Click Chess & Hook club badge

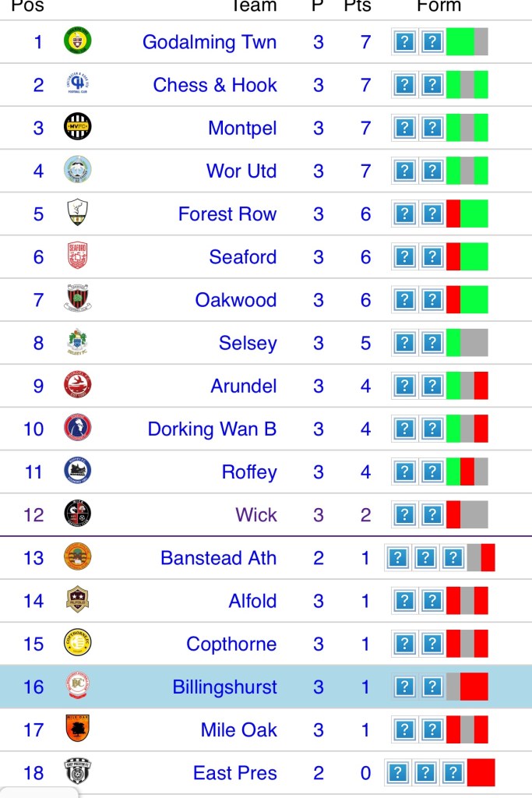coord(77,84)
